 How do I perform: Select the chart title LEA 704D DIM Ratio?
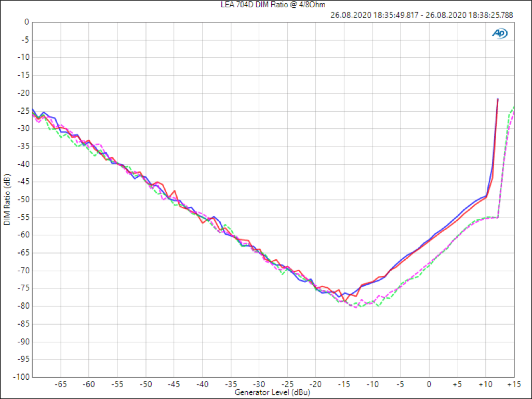[265, 5]
